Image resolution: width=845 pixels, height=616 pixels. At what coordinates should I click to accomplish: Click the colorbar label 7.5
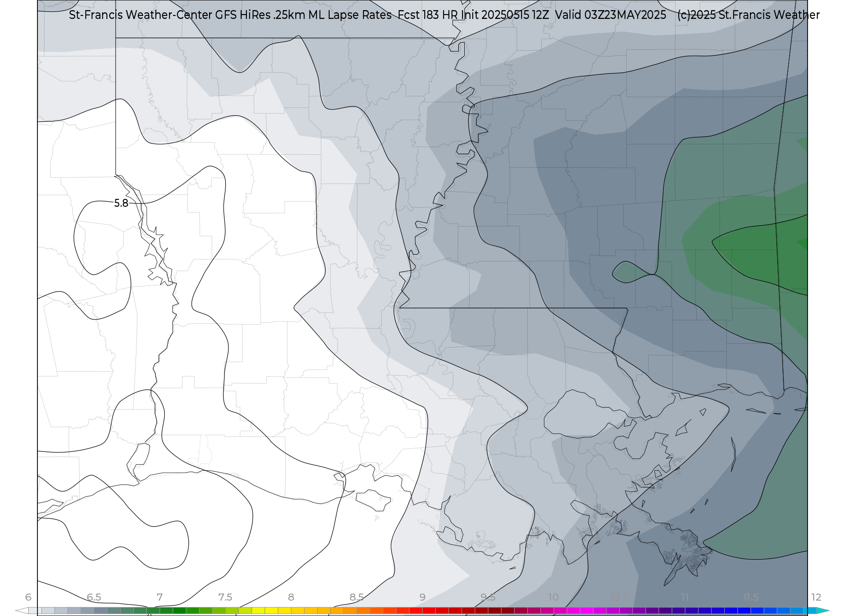[225, 597]
